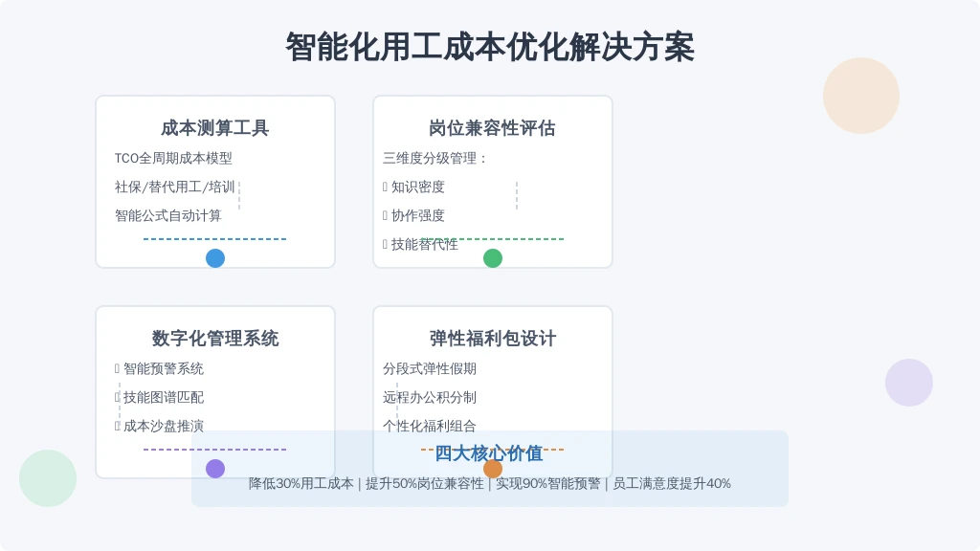Collapse the 弹性福利包设计 card

[492, 338]
